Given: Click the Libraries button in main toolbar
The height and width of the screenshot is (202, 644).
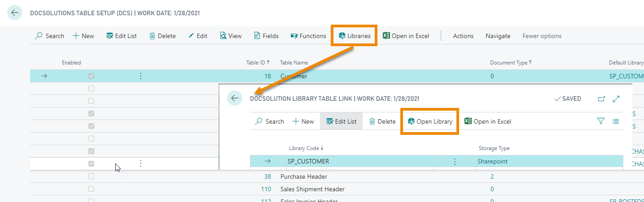Looking at the screenshot, I should coord(354,36).
